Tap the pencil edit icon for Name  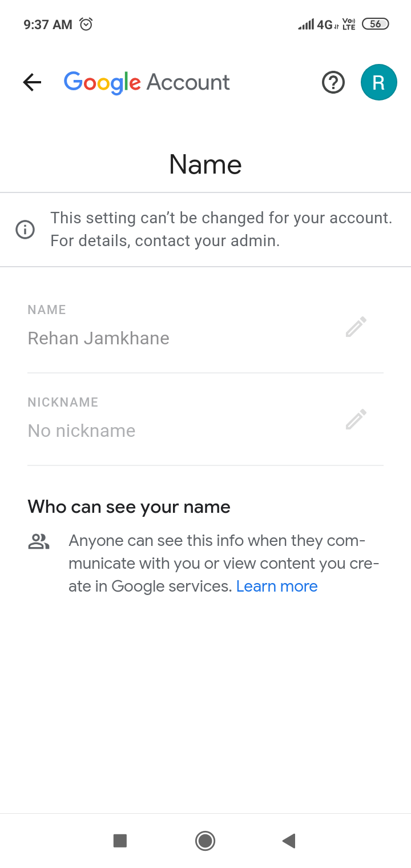click(x=356, y=327)
